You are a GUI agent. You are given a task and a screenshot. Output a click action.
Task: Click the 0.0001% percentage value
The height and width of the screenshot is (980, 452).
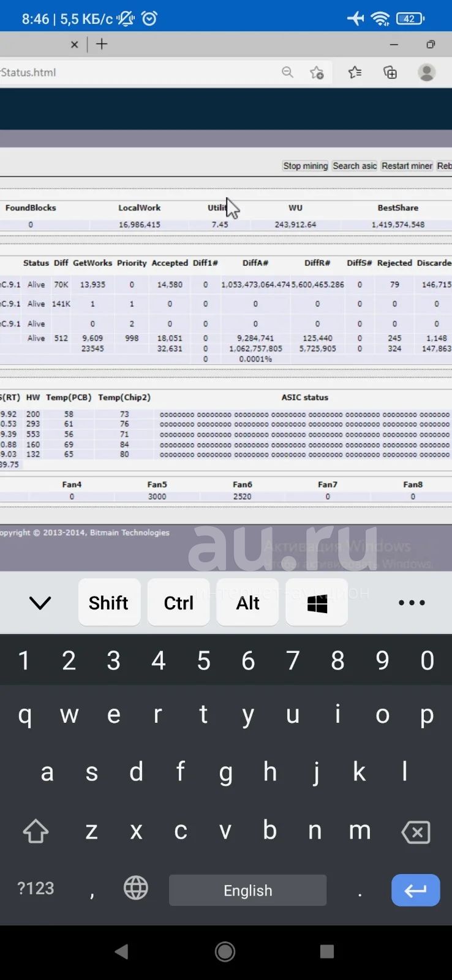pos(255,359)
